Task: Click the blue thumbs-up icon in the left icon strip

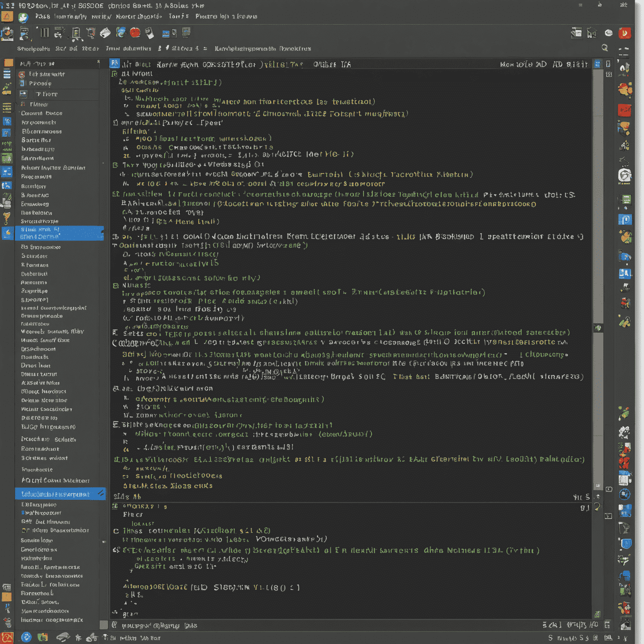Action: coord(8,233)
